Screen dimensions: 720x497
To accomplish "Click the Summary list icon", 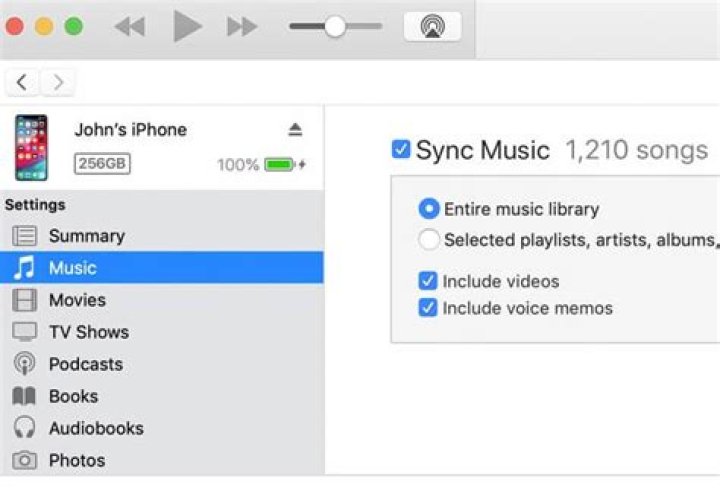I will pos(24,236).
